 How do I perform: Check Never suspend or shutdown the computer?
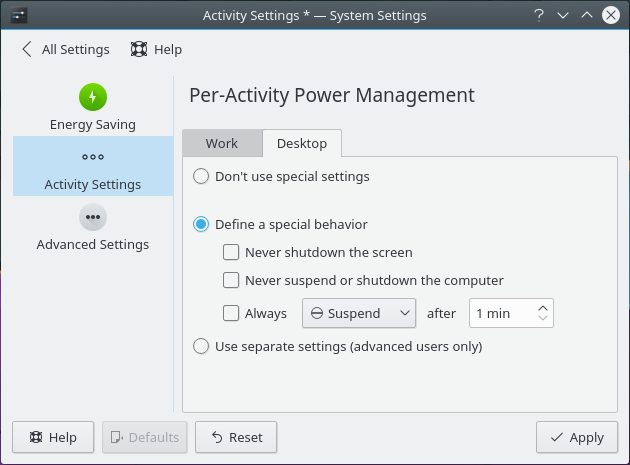tap(231, 281)
